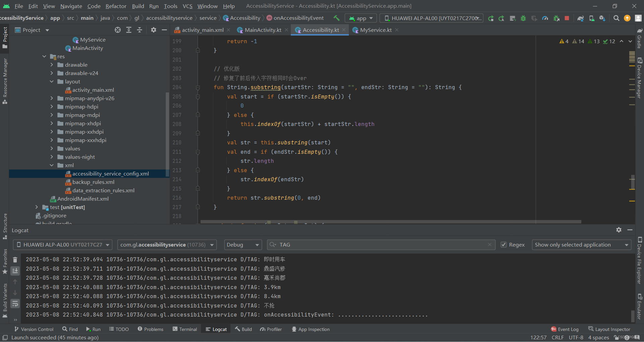The image size is (644, 342).
Task: Open the Problems tool window
Action: (150, 329)
